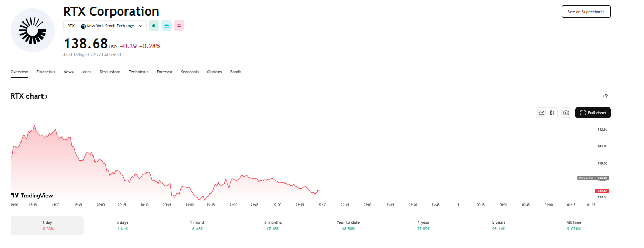Click See on Supercharts button
The width and height of the screenshot is (644, 248).
pyautogui.click(x=586, y=12)
